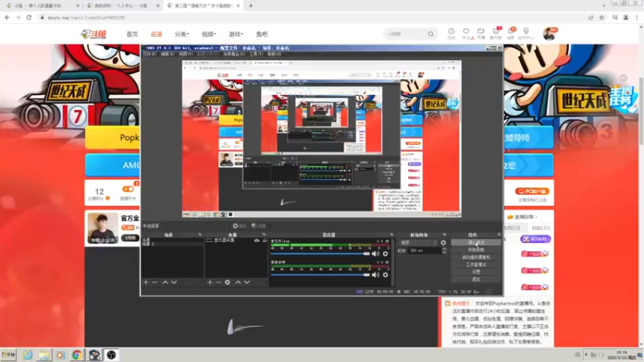644x362 pixels.
Task: Go to Douyu 首页 link
Action: pos(132,34)
